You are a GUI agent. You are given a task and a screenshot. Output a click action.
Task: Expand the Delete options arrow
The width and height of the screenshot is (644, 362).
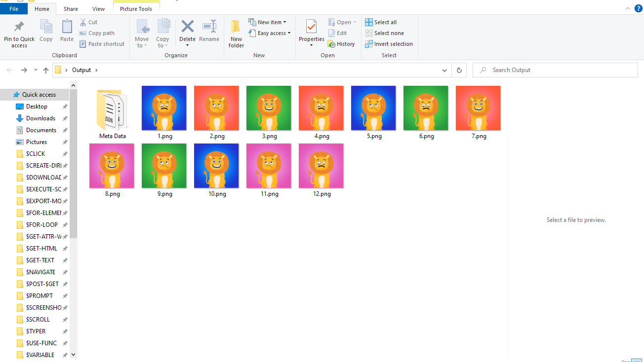pos(187,45)
